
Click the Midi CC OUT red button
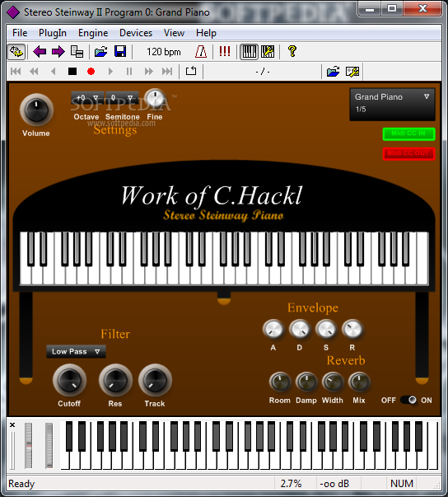408,153
